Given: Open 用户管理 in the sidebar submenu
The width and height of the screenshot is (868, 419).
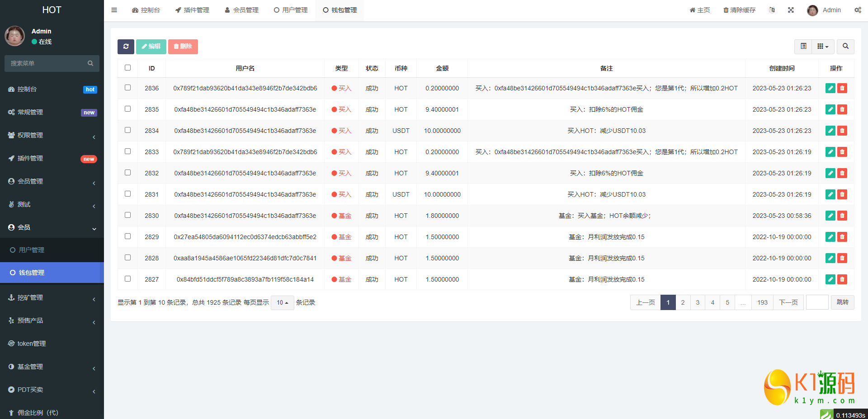Looking at the screenshot, I should (32, 250).
